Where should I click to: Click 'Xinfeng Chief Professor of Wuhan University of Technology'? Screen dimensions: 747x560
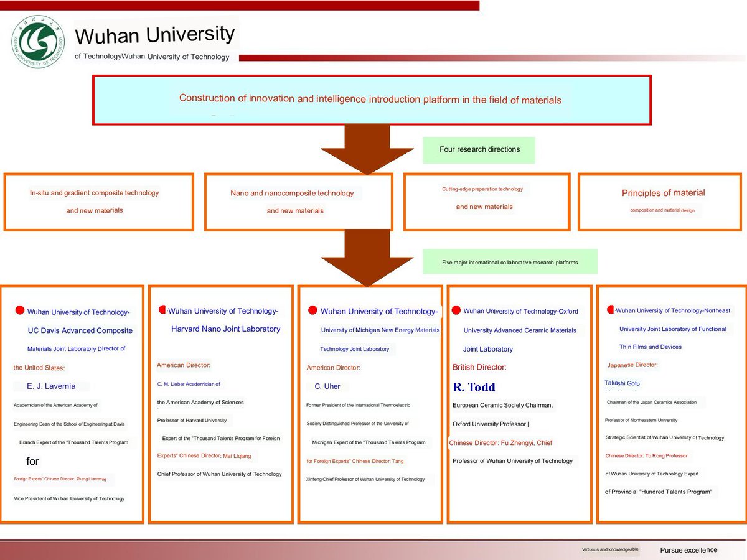[365, 480]
